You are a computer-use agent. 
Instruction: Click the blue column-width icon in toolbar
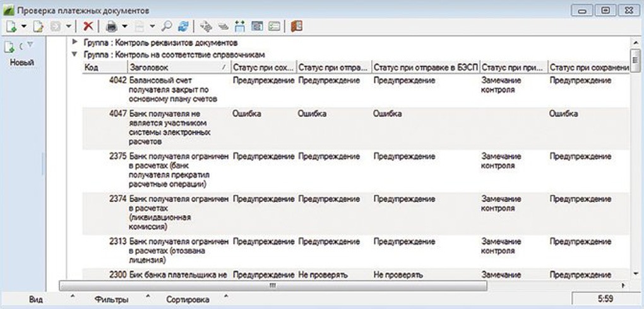[240, 26]
